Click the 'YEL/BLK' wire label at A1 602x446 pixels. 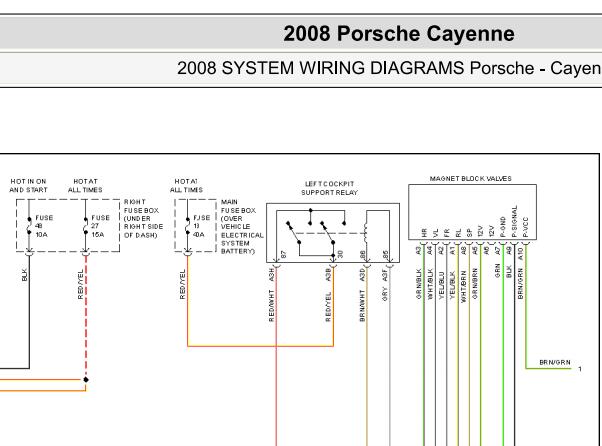point(452,286)
